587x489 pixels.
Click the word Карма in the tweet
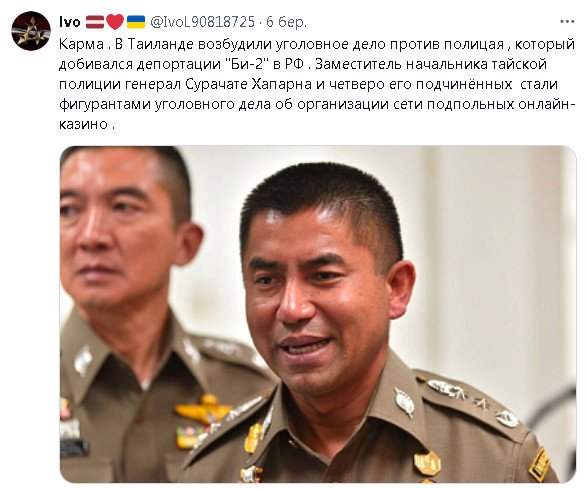[x=82, y=44]
